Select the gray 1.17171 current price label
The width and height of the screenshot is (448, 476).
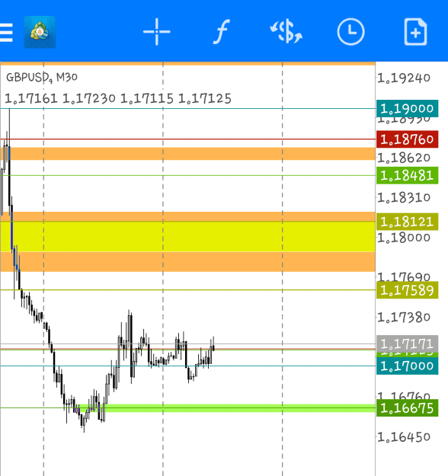(407, 344)
